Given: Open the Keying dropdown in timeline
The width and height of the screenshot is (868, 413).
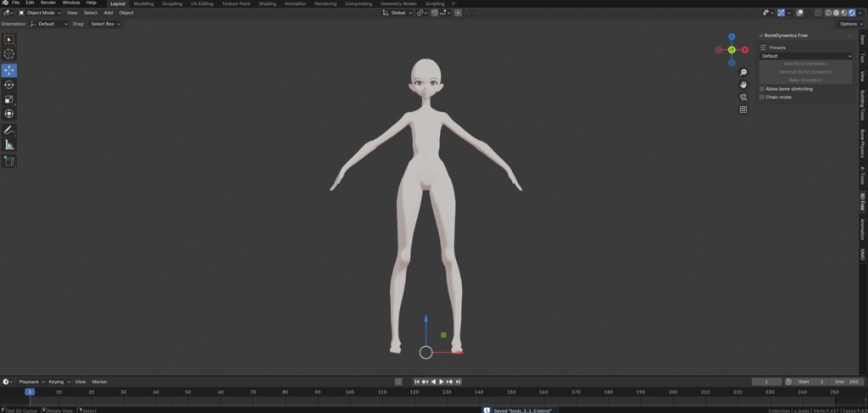Looking at the screenshot, I should [x=59, y=382].
